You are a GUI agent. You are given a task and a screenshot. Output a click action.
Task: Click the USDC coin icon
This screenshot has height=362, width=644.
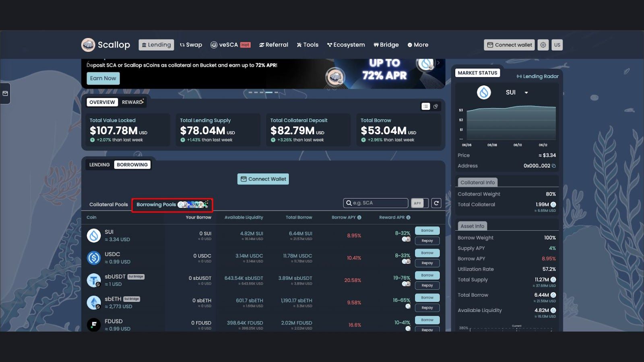coord(94,258)
